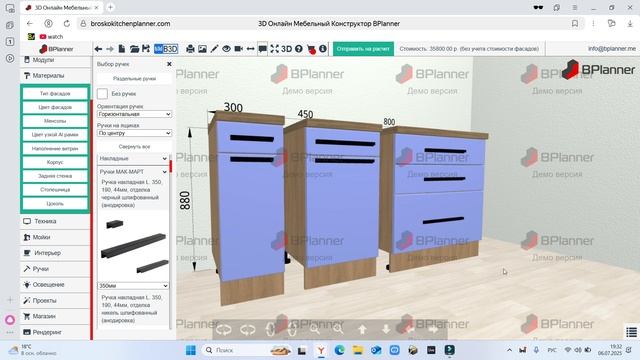Open the 'watch' YouTube bookmark

(x=51, y=37)
